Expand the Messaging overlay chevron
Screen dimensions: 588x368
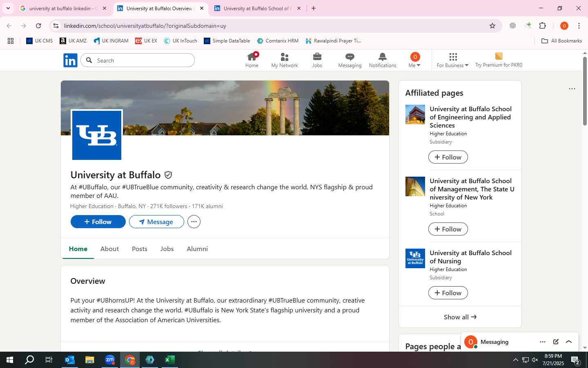click(569, 342)
